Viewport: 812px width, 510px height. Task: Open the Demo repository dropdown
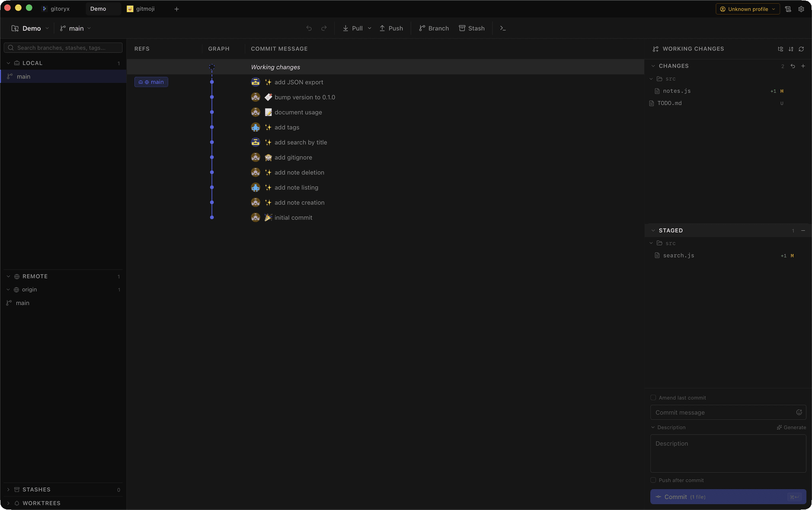(x=30, y=28)
